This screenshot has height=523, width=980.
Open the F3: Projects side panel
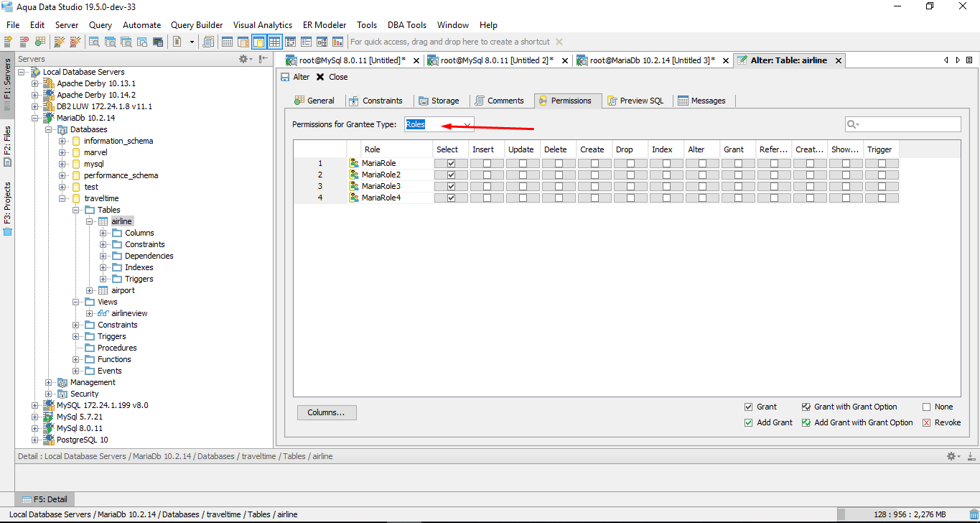click(7, 208)
